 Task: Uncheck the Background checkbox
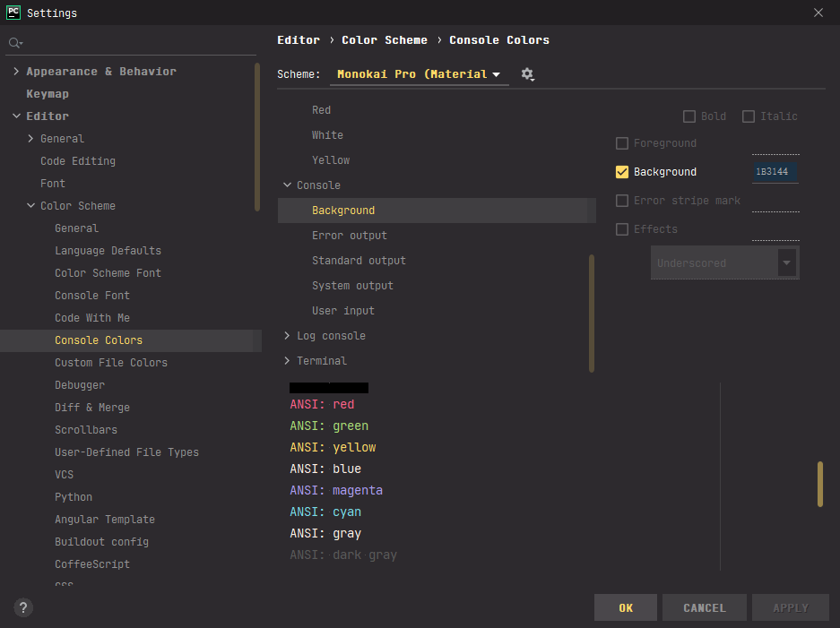click(622, 172)
